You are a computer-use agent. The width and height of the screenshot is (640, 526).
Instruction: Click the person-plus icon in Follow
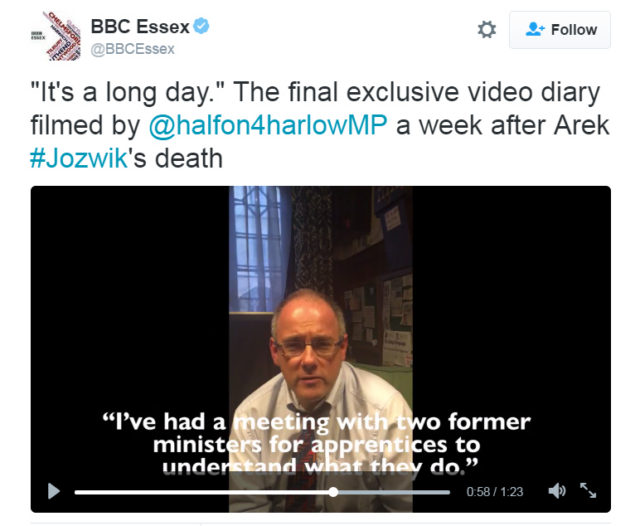pos(535,29)
